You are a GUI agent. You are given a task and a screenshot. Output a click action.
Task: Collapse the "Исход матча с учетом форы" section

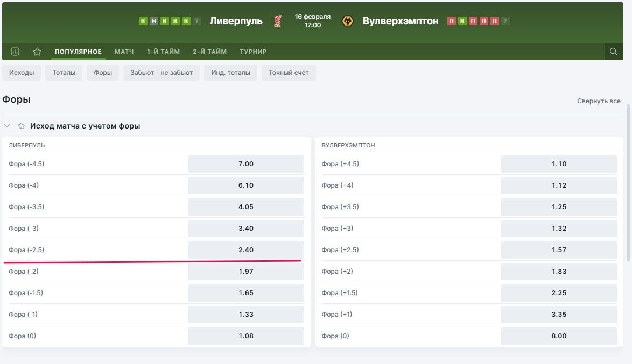7,126
